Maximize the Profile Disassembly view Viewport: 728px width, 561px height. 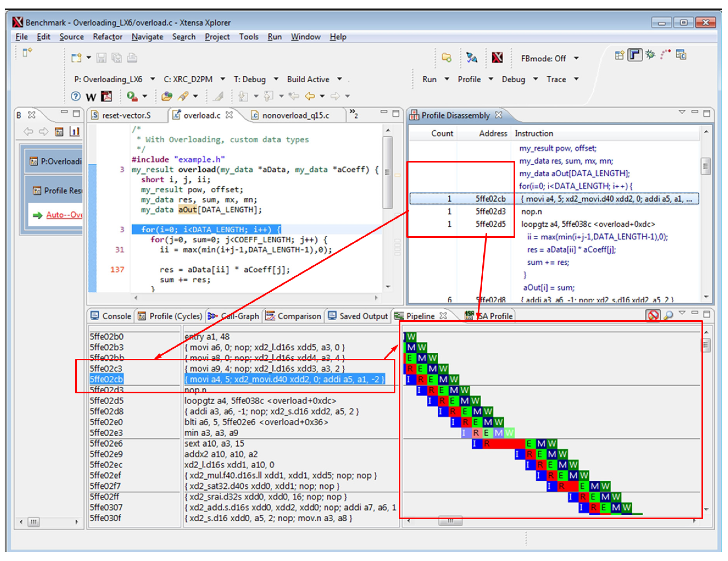click(707, 114)
